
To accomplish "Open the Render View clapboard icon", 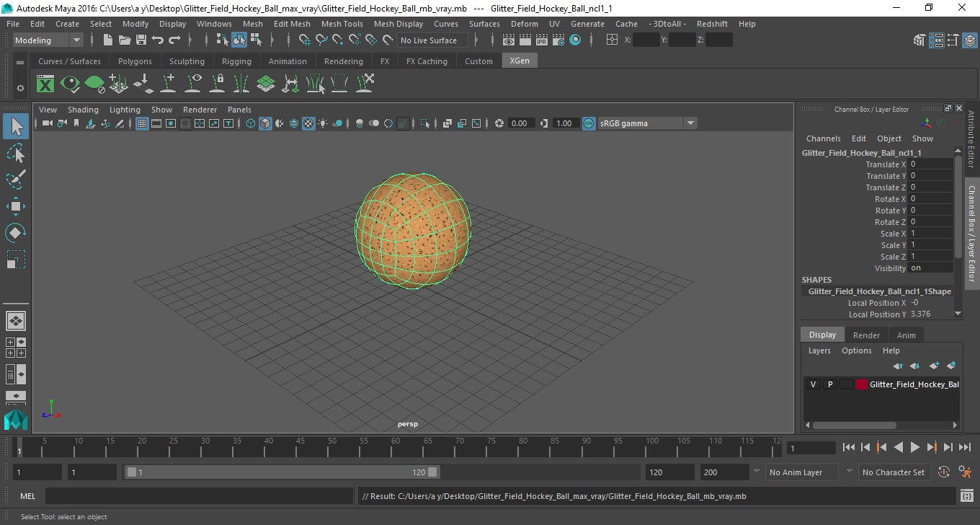I will tap(509, 40).
